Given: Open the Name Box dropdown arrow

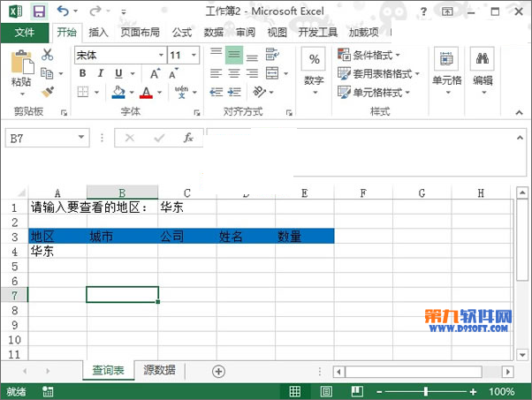Looking at the screenshot, I should [x=81, y=137].
